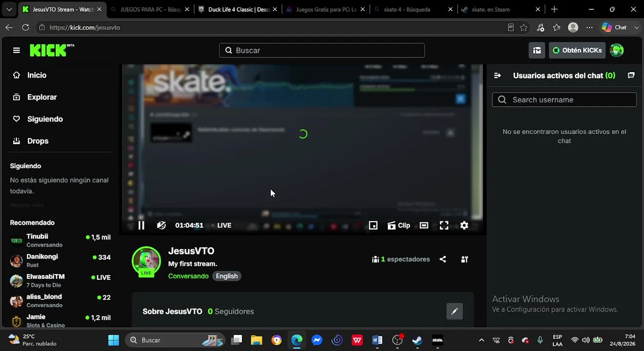Bookmark this page with the star icon
This screenshot has height=351, width=644.
click(x=524, y=27)
